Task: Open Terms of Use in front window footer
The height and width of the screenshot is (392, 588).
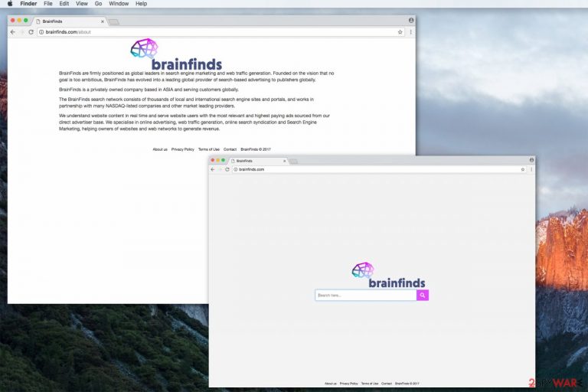Action: (x=370, y=384)
